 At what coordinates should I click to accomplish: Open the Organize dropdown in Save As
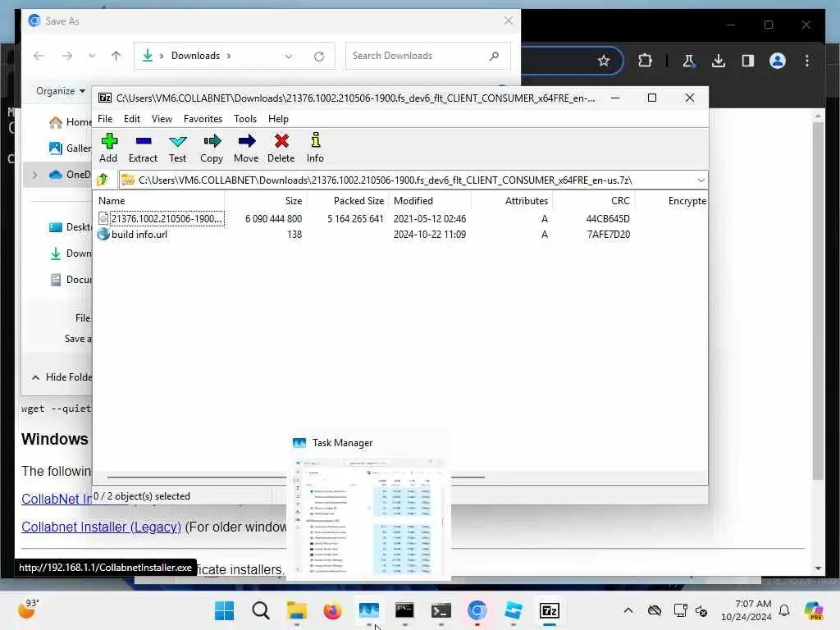click(x=61, y=91)
